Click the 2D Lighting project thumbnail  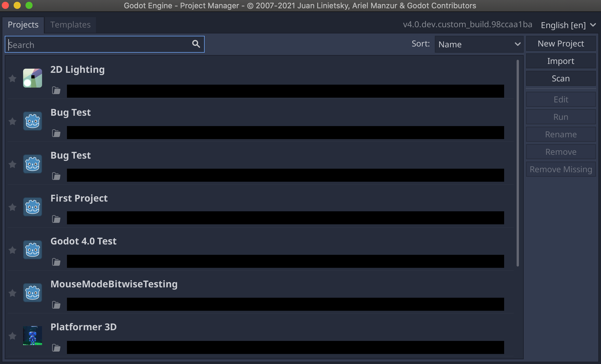tap(32, 78)
